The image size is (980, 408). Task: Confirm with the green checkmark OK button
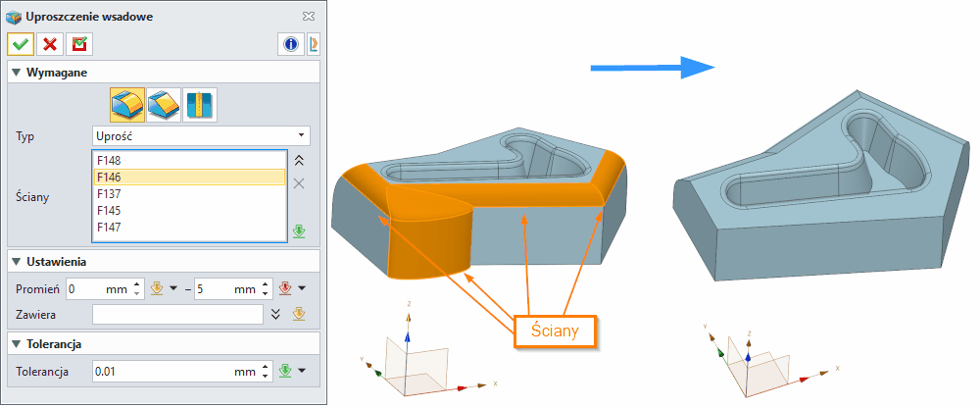click(x=20, y=44)
